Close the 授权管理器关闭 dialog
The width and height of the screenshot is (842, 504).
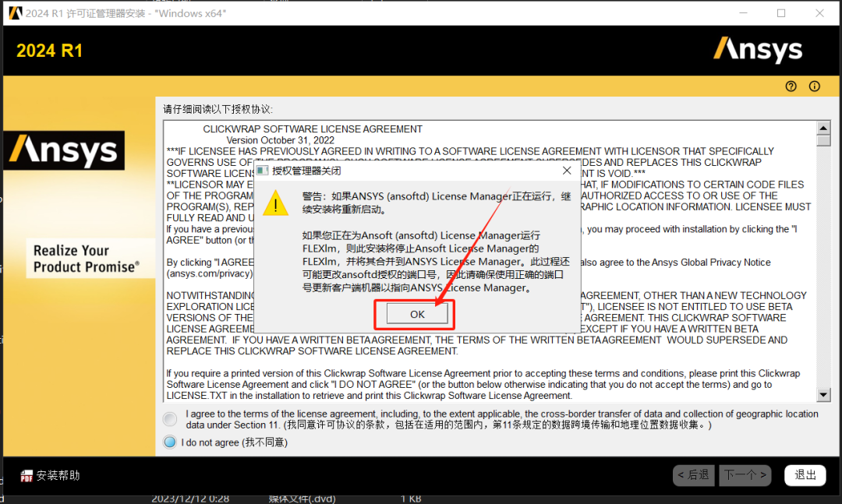click(567, 171)
